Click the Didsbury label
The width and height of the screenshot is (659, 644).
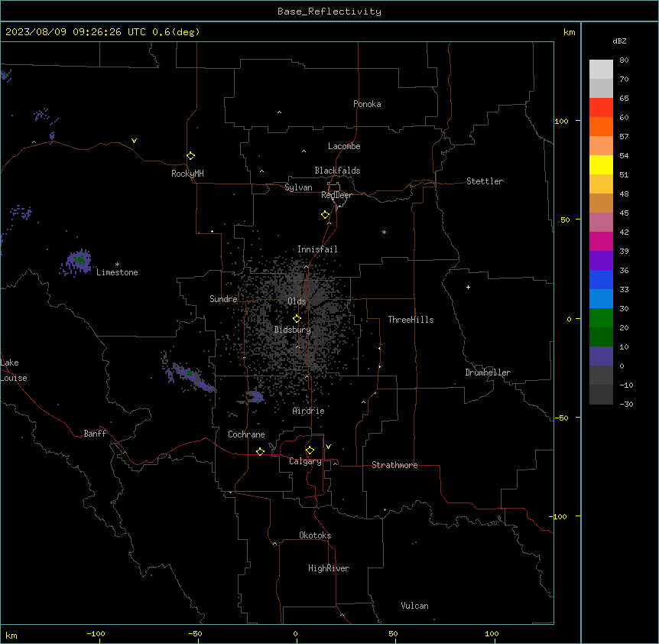point(293,330)
